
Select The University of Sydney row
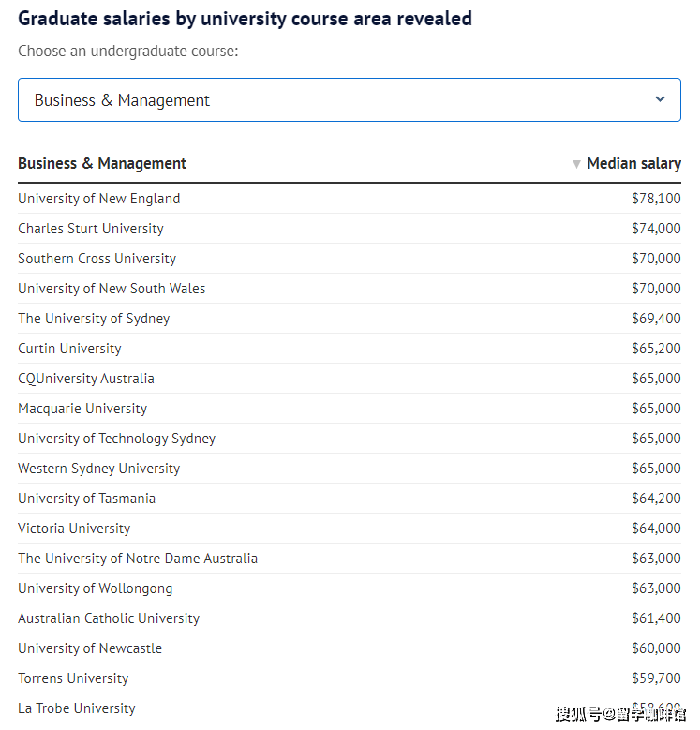350,319
